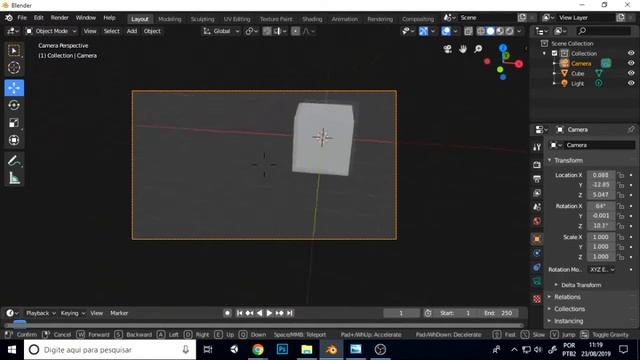Screen dimensions: 640x360
Task: Open the Global transform orientation dropdown
Action: (221, 31)
